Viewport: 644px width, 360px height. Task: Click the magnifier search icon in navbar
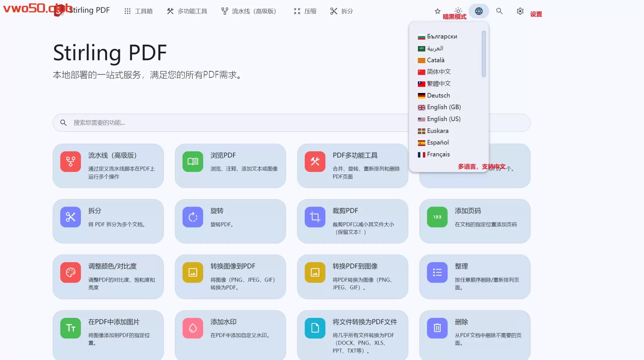coord(499,11)
